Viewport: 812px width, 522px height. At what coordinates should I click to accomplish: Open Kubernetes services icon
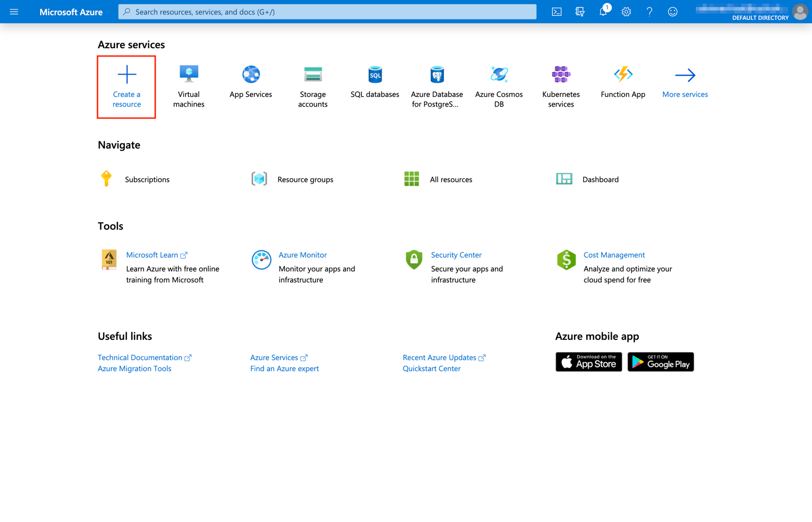pyautogui.click(x=561, y=75)
